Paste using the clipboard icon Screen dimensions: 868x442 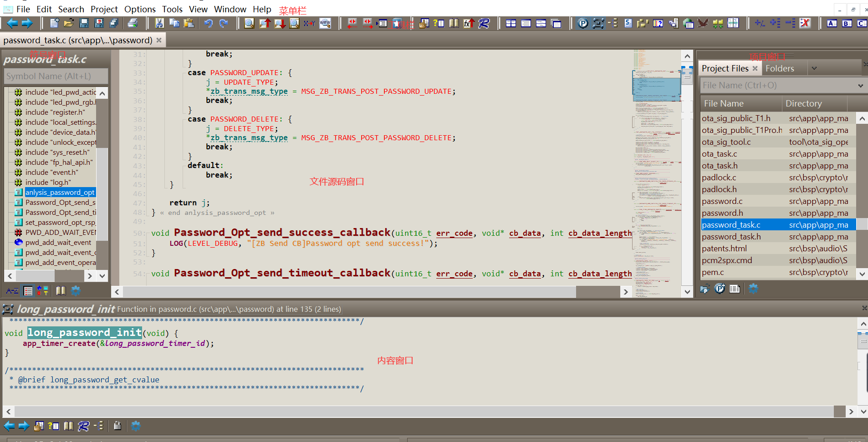point(189,23)
